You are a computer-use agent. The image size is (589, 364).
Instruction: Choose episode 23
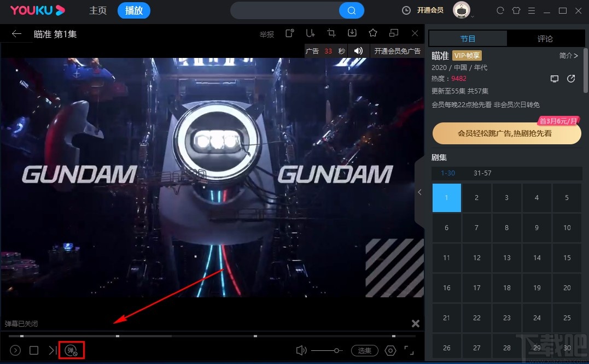click(x=507, y=318)
